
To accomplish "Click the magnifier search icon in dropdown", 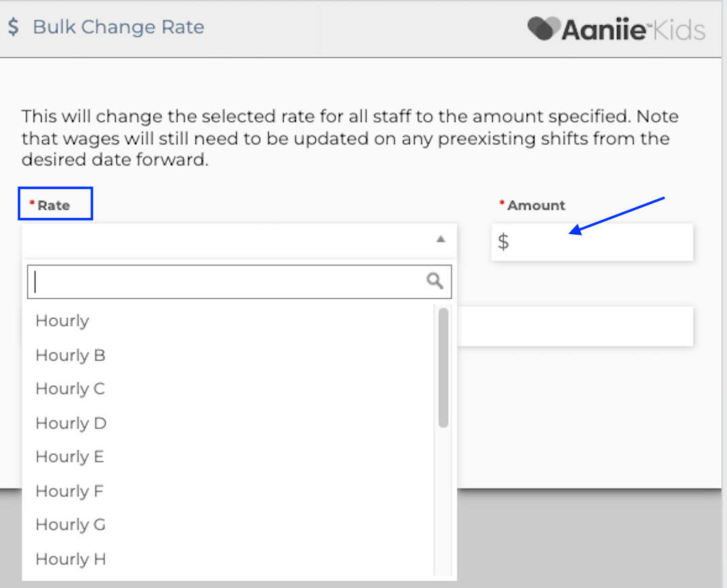I will tap(435, 281).
